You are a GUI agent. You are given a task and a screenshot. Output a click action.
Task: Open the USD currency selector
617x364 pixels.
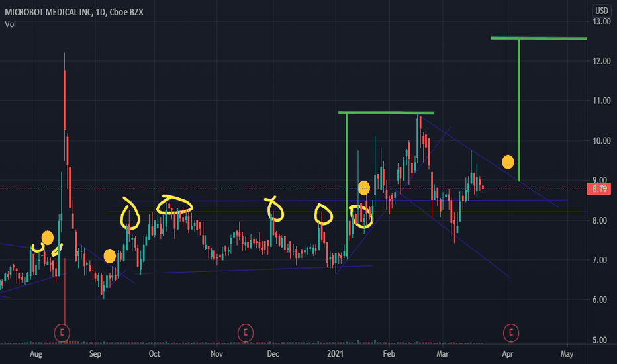(x=601, y=11)
